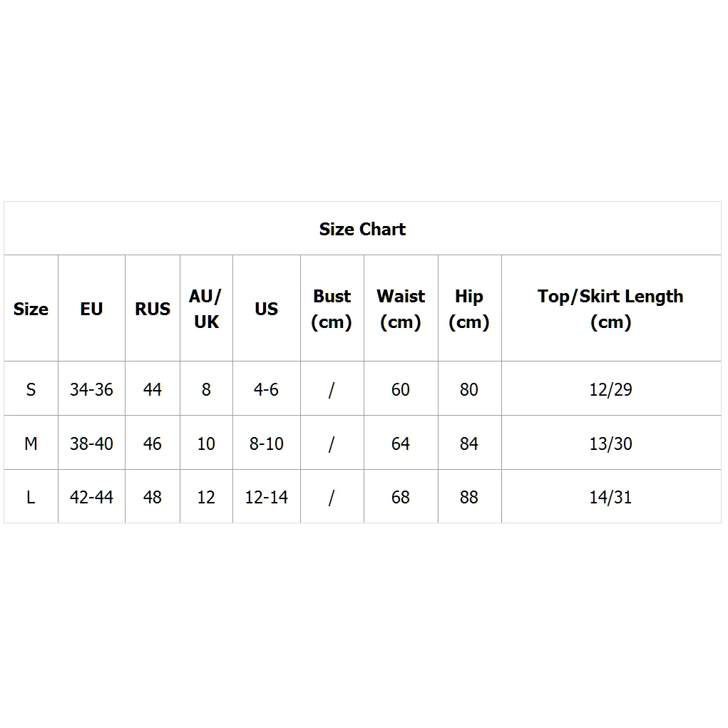Select the 12/29 length cell
This screenshot has width=728, height=728.
tap(610, 389)
